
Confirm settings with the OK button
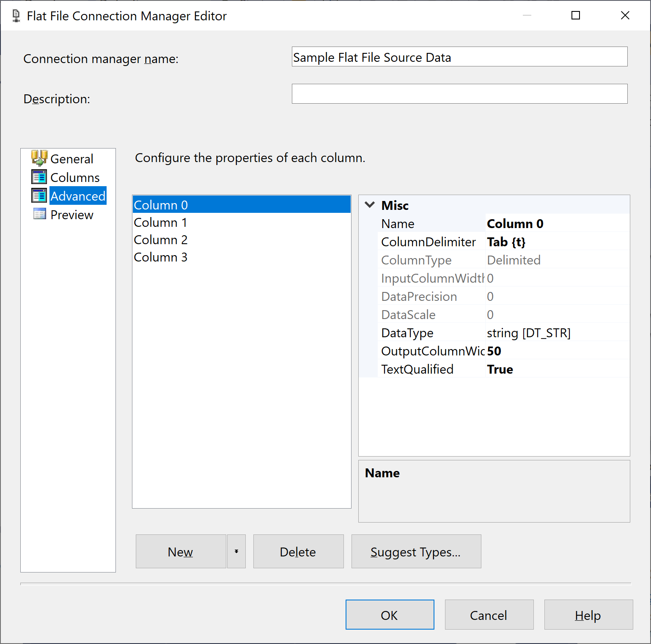(x=389, y=614)
